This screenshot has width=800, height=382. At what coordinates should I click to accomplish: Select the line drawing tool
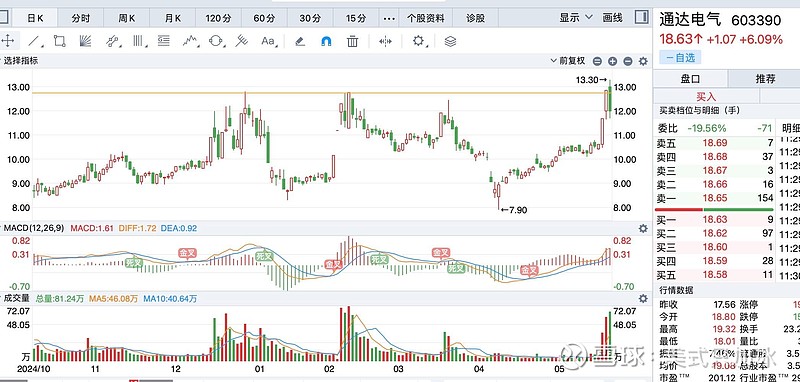[x=34, y=41]
